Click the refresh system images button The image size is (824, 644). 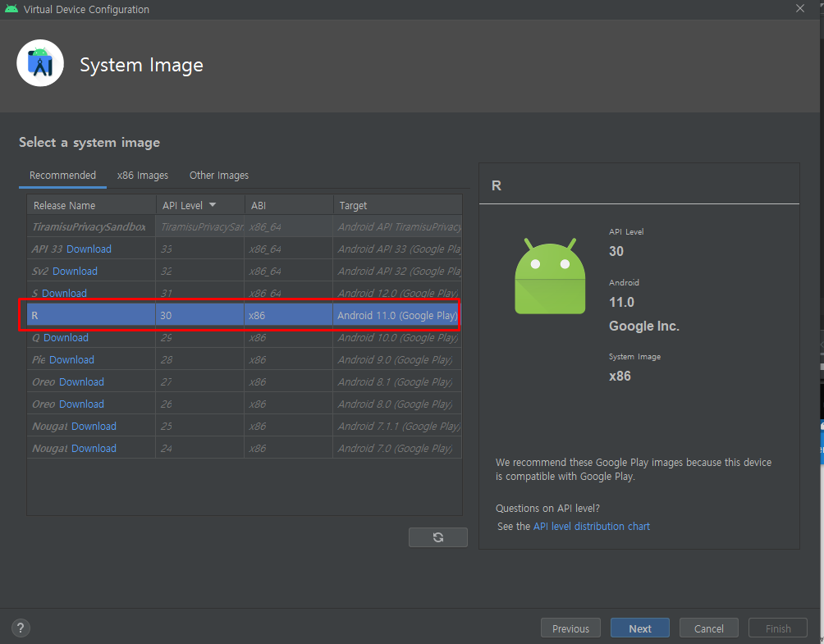pyautogui.click(x=437, y=537)
